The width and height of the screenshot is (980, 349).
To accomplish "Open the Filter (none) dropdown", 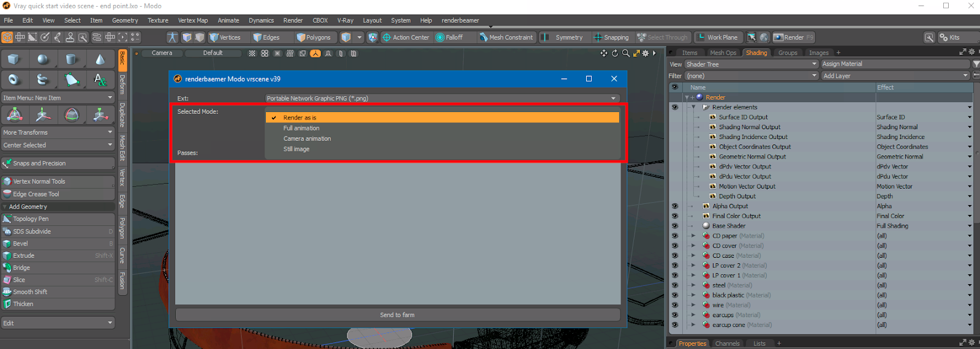I will (752, 76).
